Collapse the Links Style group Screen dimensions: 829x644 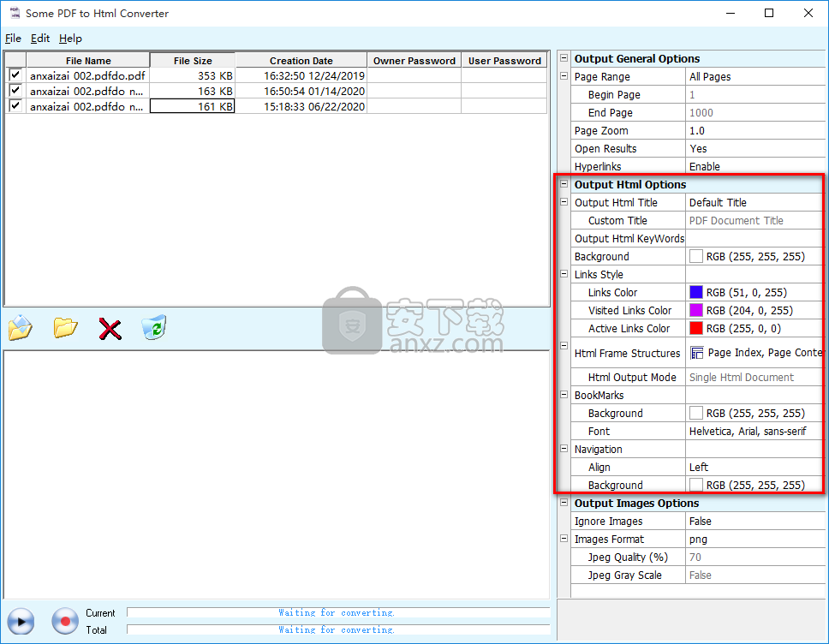click(x=564, y=274)
